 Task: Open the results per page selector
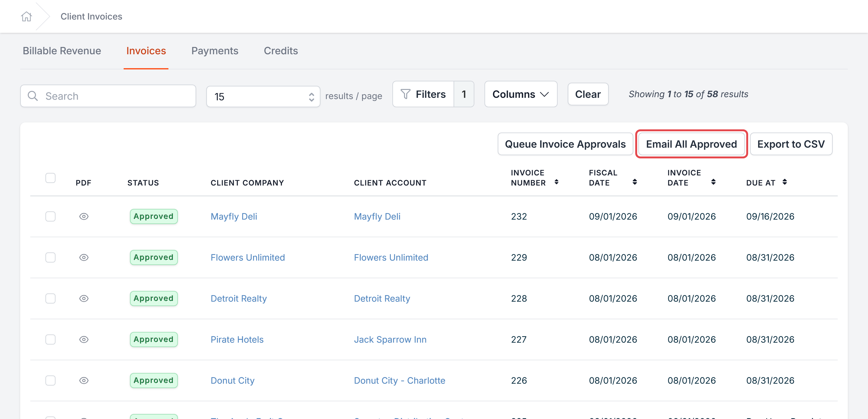[263, 97]
